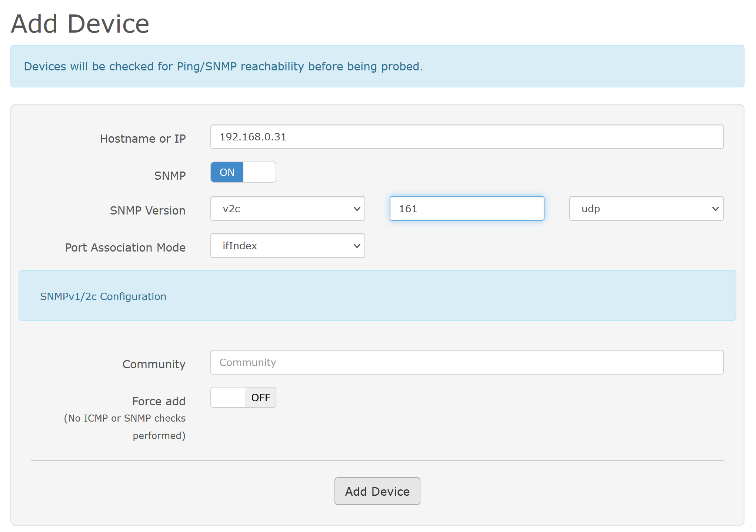Click the Force add label

tap(159, 401)
